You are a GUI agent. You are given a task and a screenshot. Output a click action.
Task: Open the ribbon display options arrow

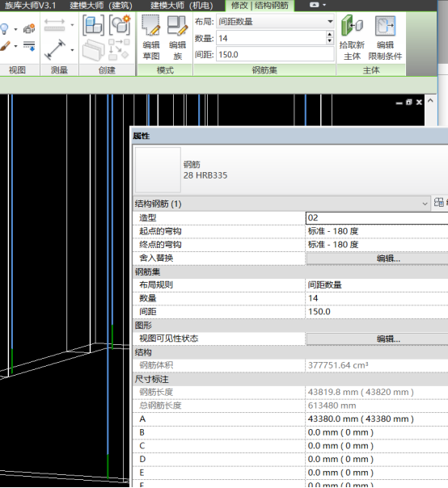pos(324,5)
